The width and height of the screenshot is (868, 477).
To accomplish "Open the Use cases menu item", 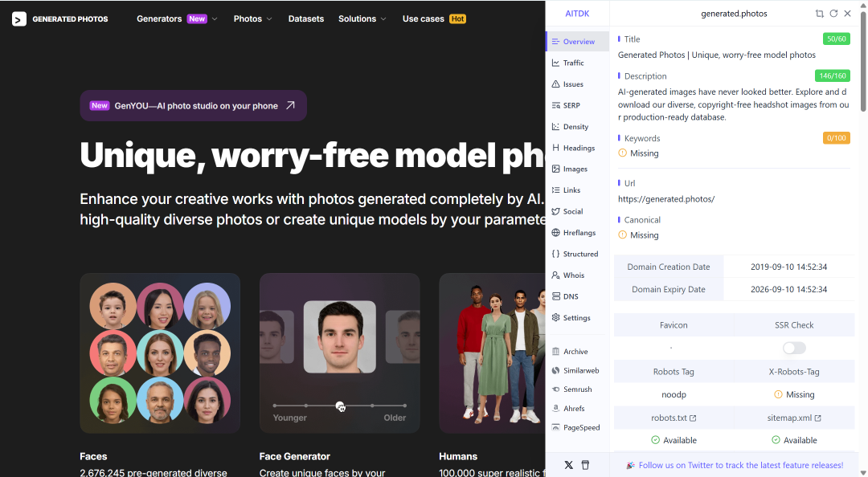I will tap(434, 18).
